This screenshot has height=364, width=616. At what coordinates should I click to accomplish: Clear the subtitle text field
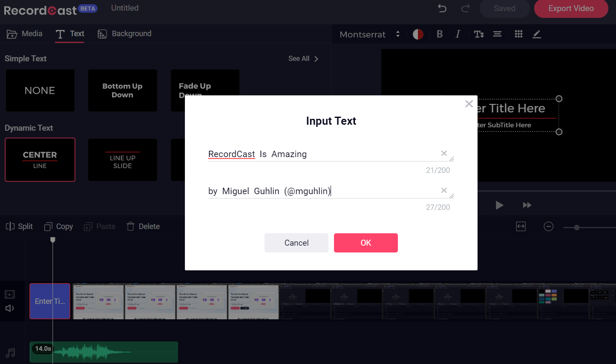click(444, 190)
